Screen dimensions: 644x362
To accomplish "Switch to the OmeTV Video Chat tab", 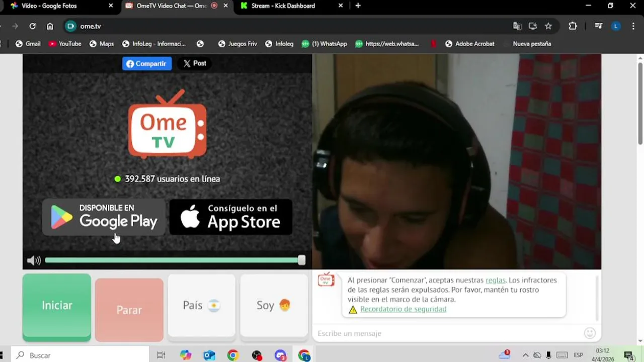I will point(177,6).
